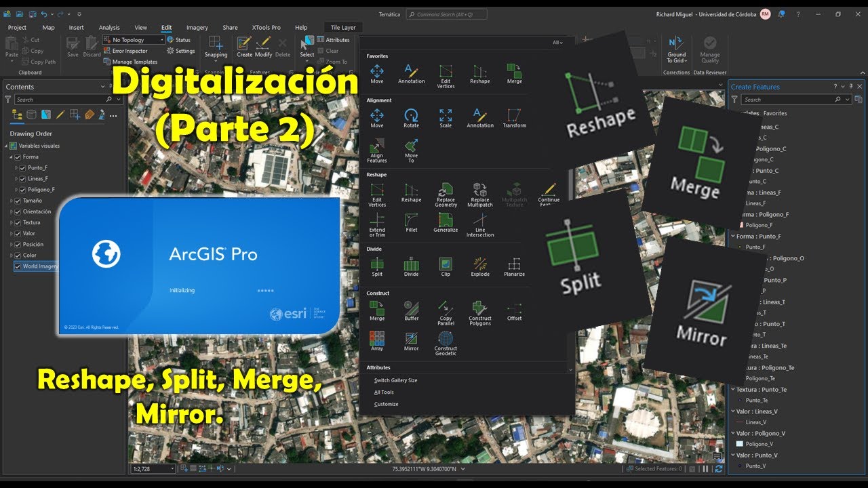This screenshot has width=868, height=488.
Task: Switch to the Tile Layer tab
Action: (x=343, y=28)
